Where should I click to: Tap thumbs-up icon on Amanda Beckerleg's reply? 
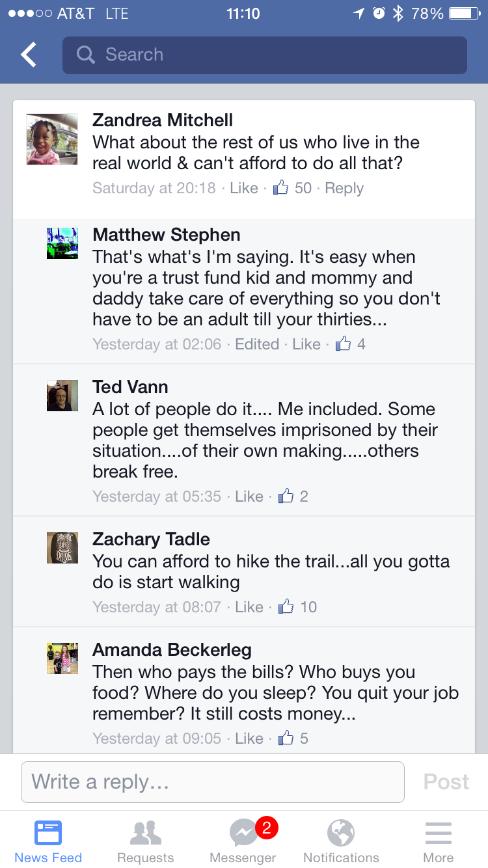click(x=286, y=739)
